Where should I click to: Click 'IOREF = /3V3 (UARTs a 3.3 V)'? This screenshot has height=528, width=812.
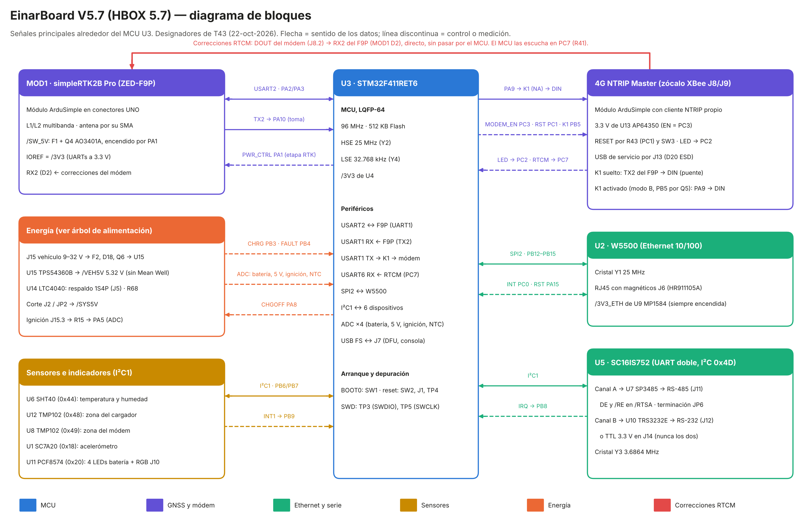pos(69,157)
